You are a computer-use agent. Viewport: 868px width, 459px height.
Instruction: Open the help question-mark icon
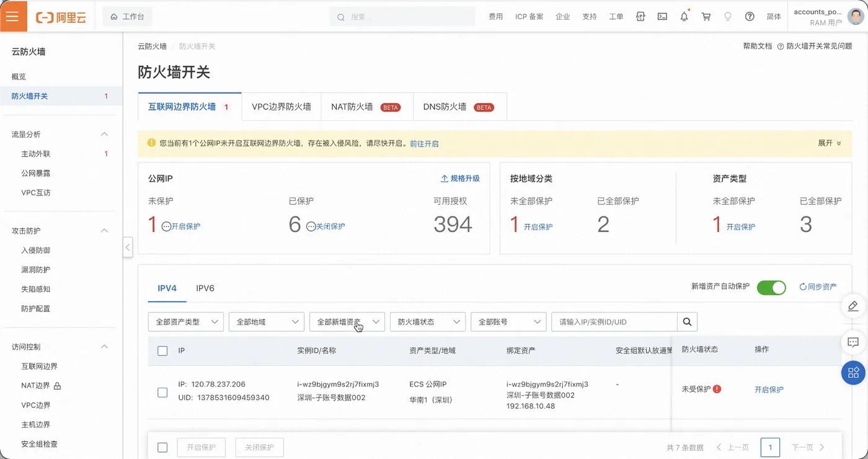point(750,17)
